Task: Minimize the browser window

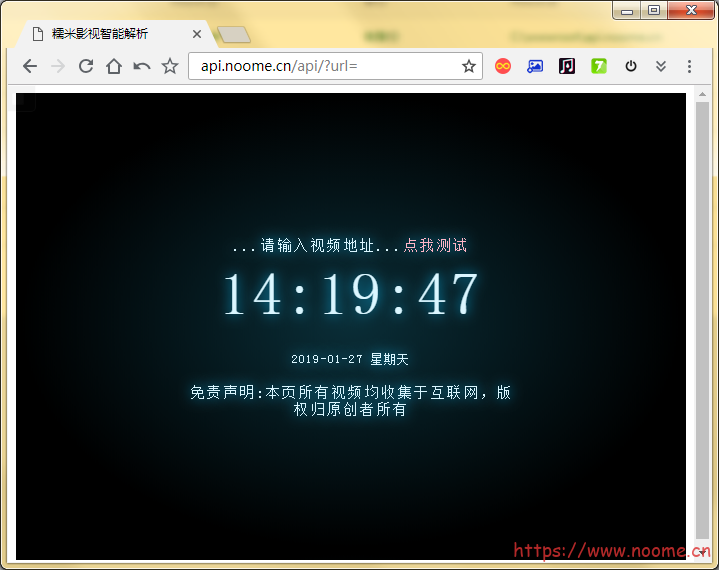Action: point(627,11)
